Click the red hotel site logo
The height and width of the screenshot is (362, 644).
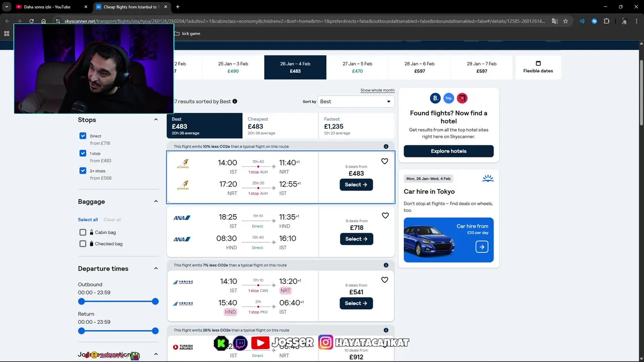pos(462,98)
